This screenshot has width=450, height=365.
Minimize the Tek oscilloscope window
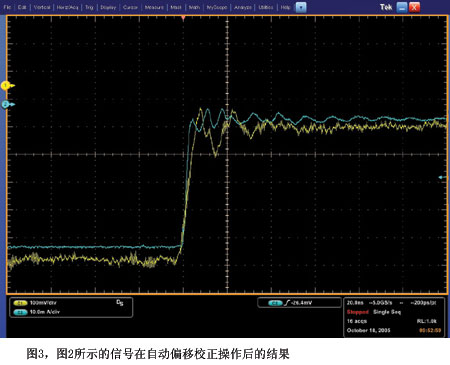point(402,7)
